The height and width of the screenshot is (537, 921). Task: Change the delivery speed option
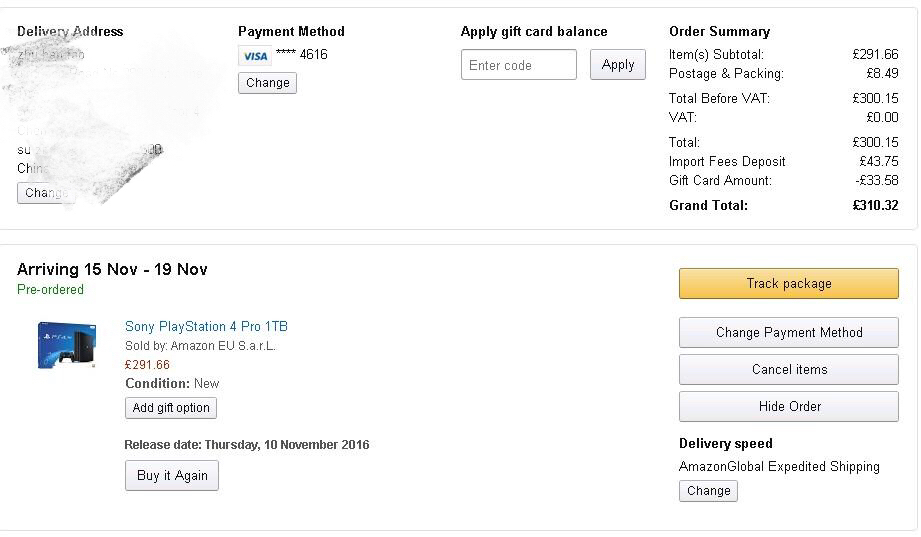click(708, 491)
